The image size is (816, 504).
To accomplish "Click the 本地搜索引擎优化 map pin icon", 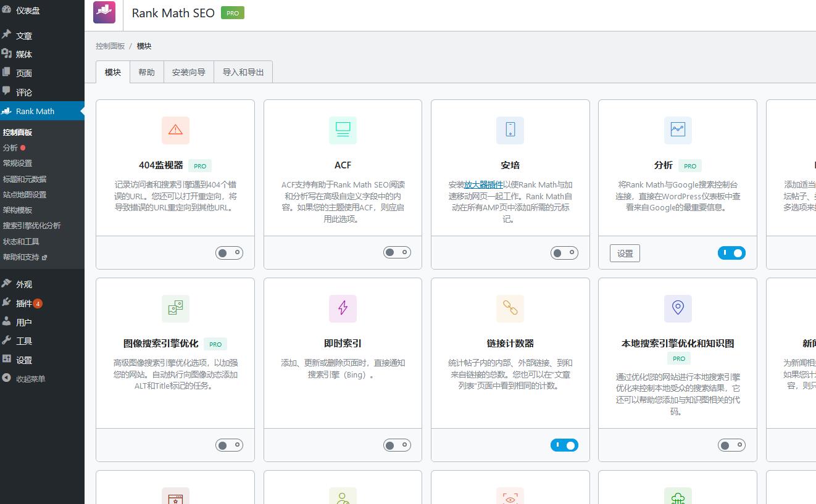I will point(678,308).
